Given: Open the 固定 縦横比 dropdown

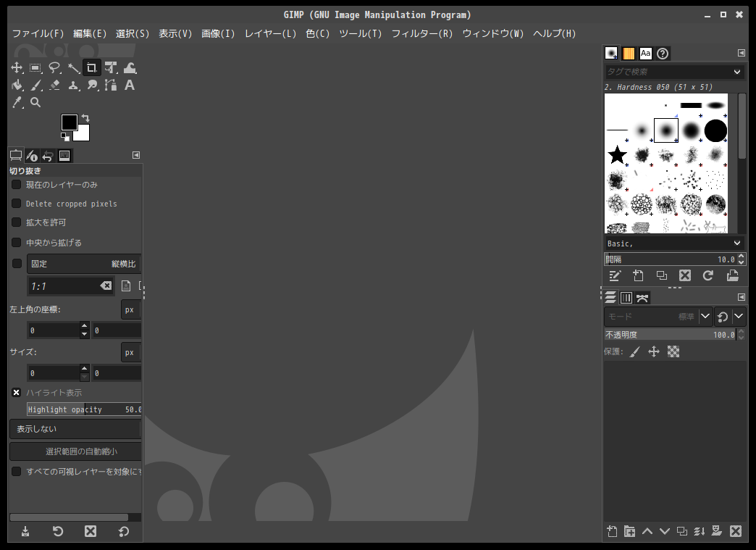Looking at the screenshot, I should (84, 264).
